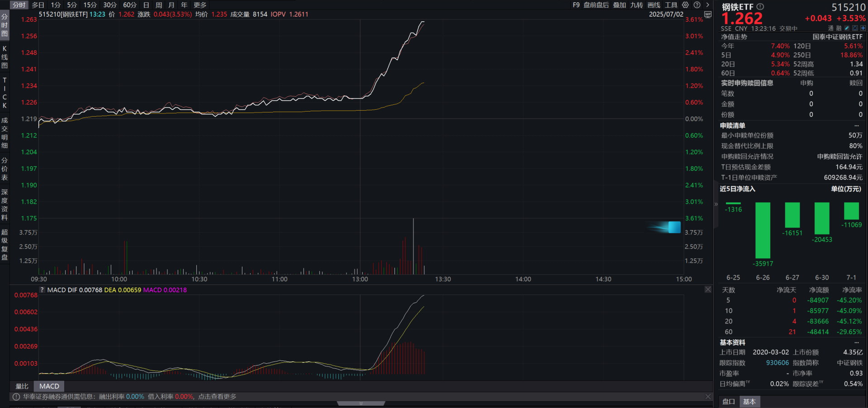Switch to the 量比 indicator tab
Image resolution: width=868 pixels, height=408 pixels.
(22, 386)
